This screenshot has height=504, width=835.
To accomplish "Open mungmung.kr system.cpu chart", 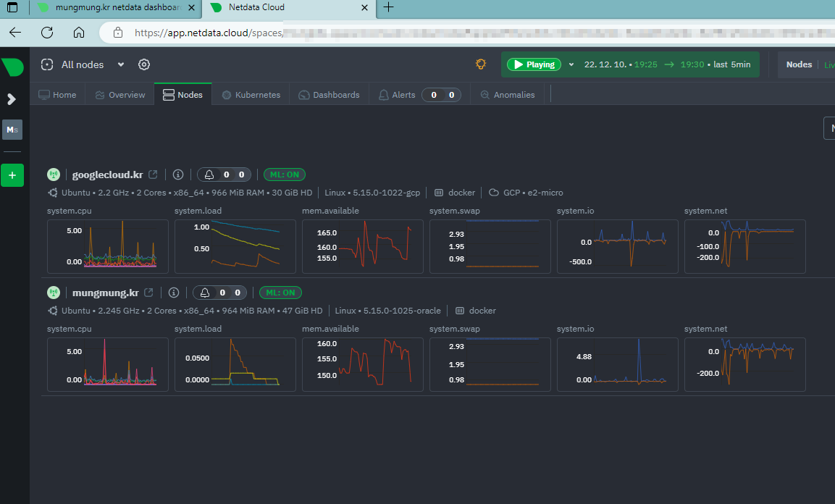I will (x=108, y=364).
